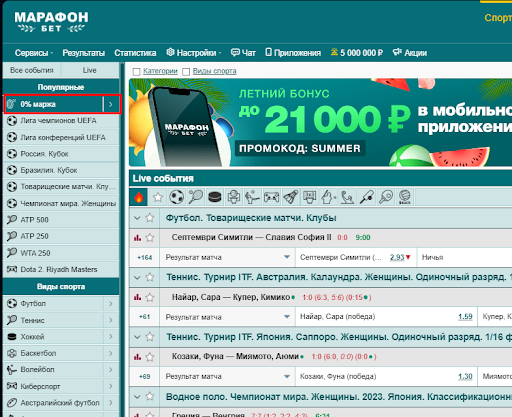Open the Приложения menu item
The width and height of the screenshot is (512, 417).
tap(293, 53)
